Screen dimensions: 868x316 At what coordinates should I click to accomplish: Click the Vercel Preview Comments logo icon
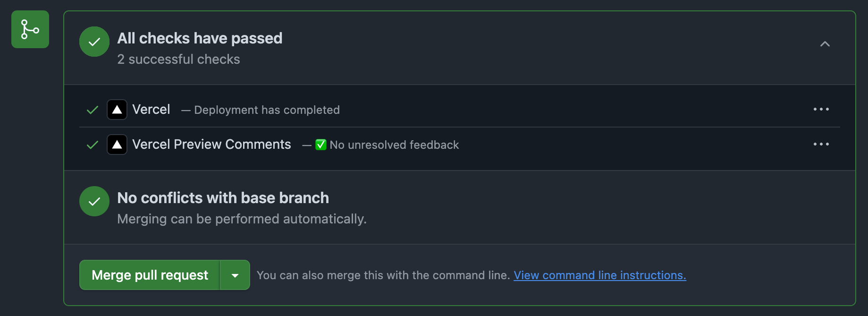(117, 144)
